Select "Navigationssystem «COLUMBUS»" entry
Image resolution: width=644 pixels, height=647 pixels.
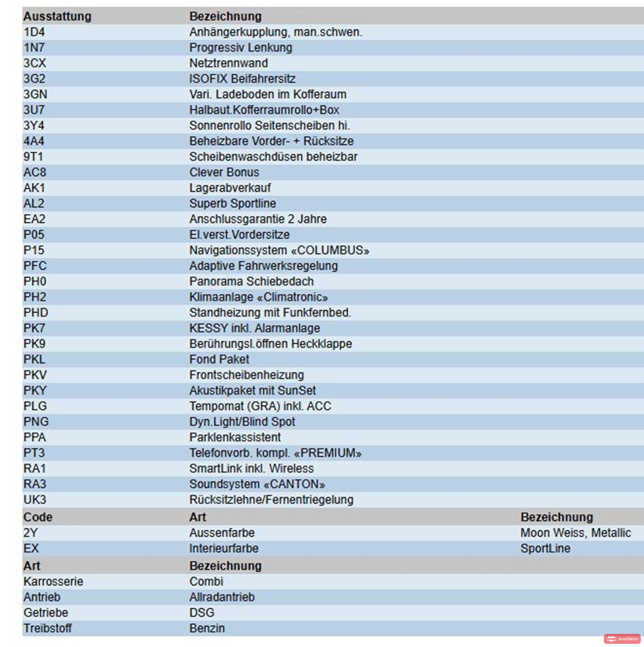pos(279,250)
